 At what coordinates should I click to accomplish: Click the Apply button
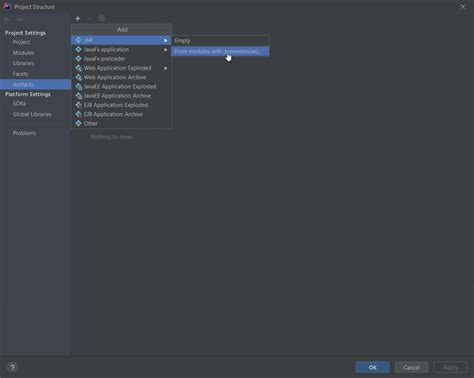coord(450,367)
